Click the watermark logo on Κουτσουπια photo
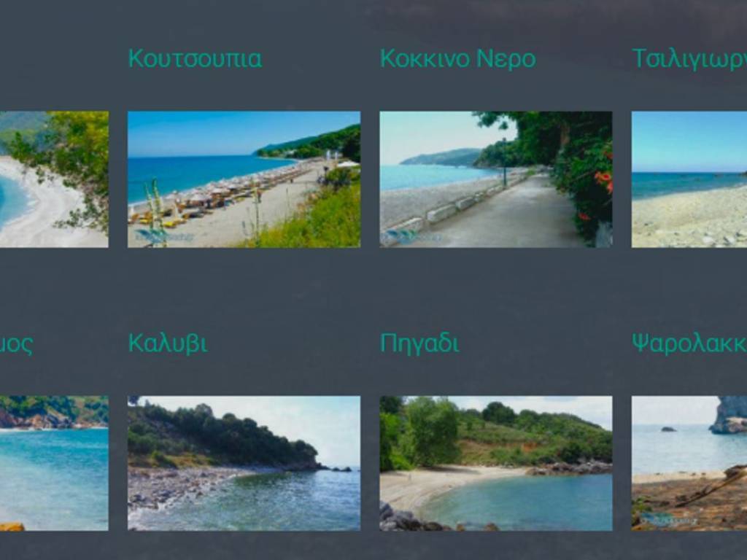Image resolution: width=747 pixels, height=560 pixels. pyautogui.click(x=164, y=236)
